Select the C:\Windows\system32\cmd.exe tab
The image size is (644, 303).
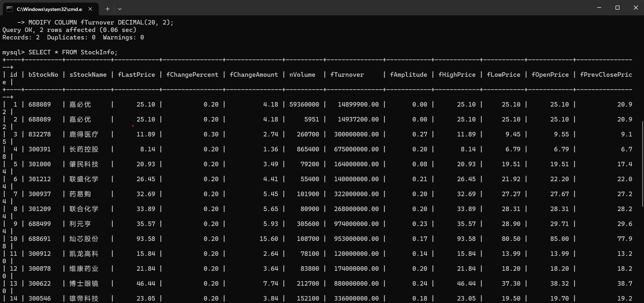(50, 9)
